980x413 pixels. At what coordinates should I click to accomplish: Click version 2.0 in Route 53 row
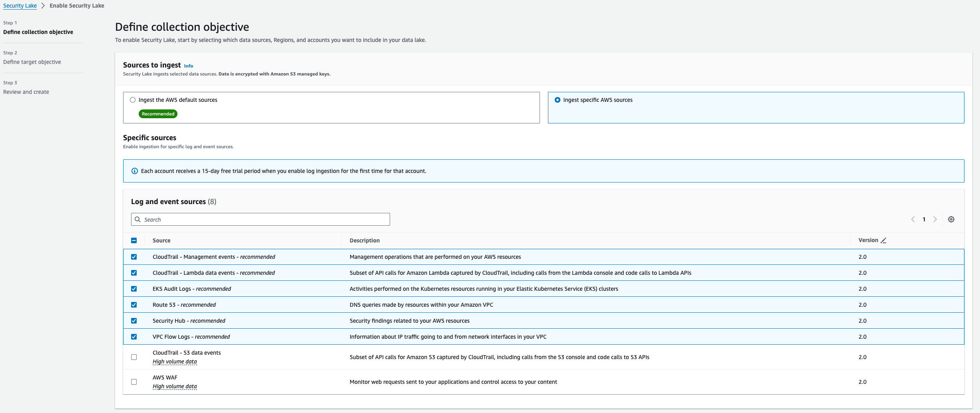pyautogui.click(x=862, y=305)
